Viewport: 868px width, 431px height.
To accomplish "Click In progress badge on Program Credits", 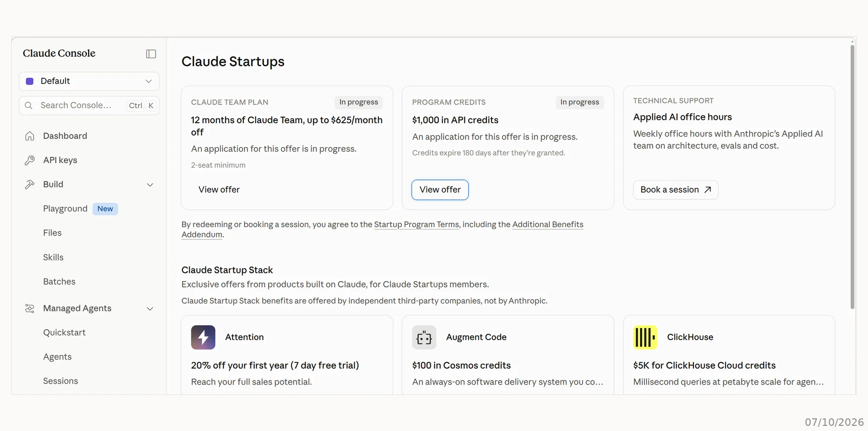I will coord(580,102).
